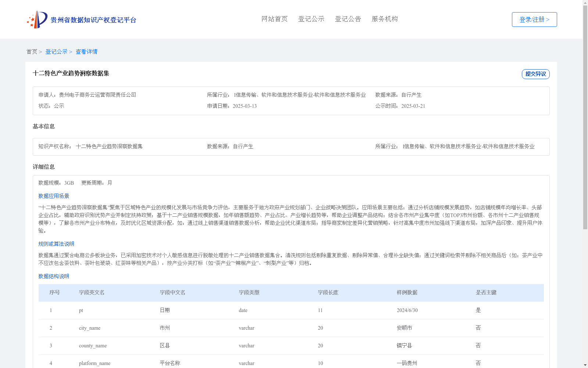The image size is (588, 368).
Task: Click the 数据应用场景 heading
Action: (x=54, y=196)
